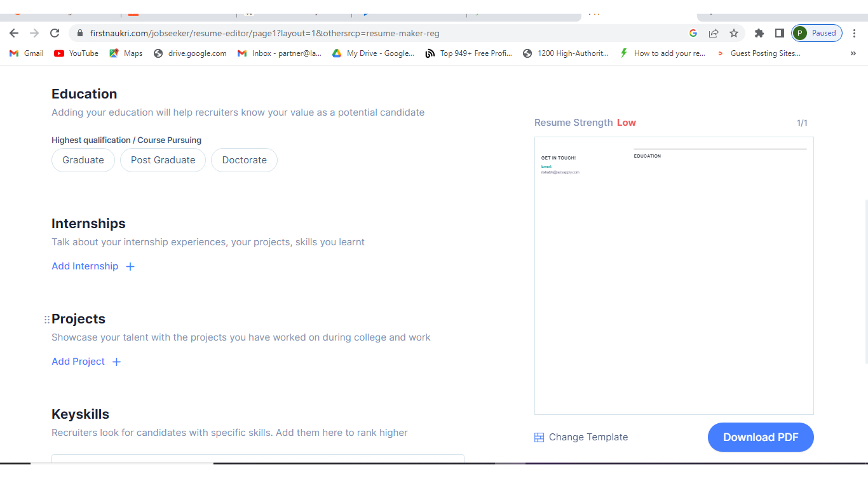Toggle the browser side panel icon
The height and width of the screenshot is (488, 868).
[x=779, y=33]
